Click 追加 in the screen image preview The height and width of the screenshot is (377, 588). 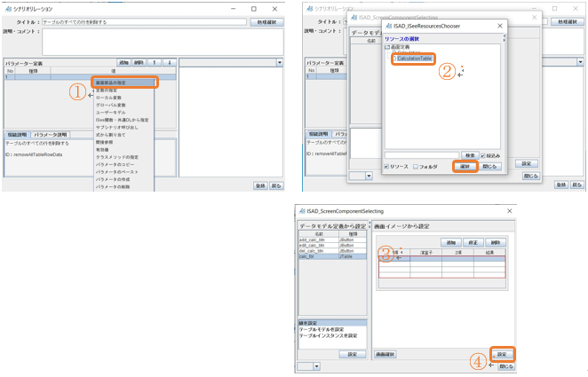coord(450,242)
